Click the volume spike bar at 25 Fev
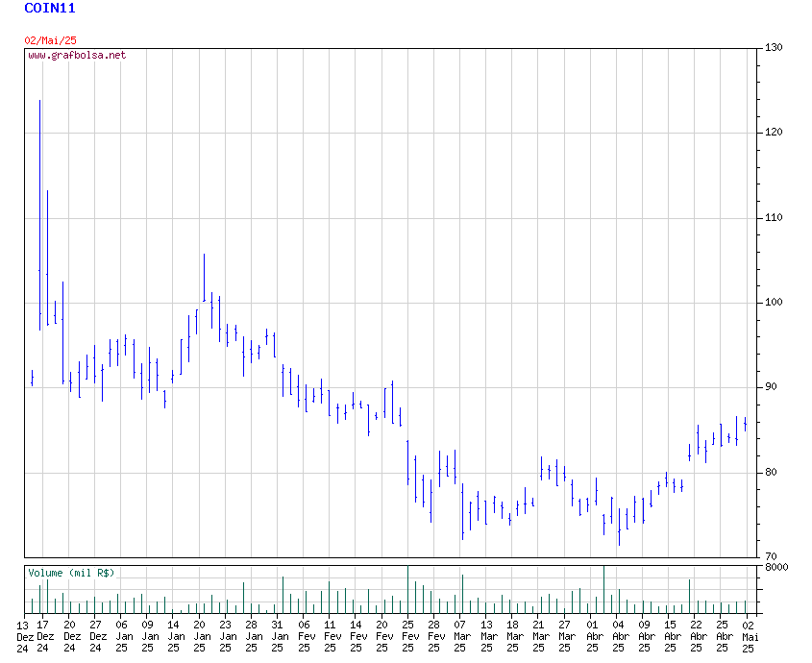Image resolution: width=812 pixels, height=663 pixels. tap(408, 589)
